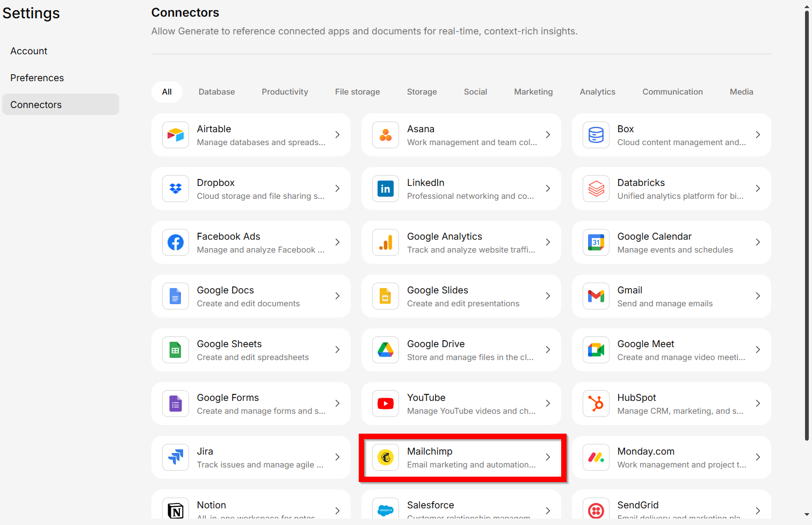Expand the Asana connector chevron
This screenshot has width=812, height=525.
click(x=548, y=135)
